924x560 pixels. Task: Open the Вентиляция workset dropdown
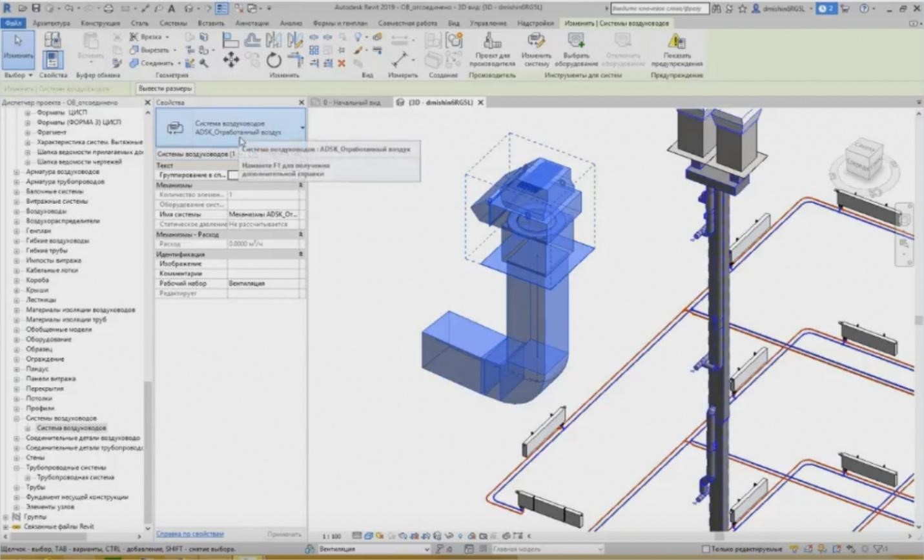(426, 550)
